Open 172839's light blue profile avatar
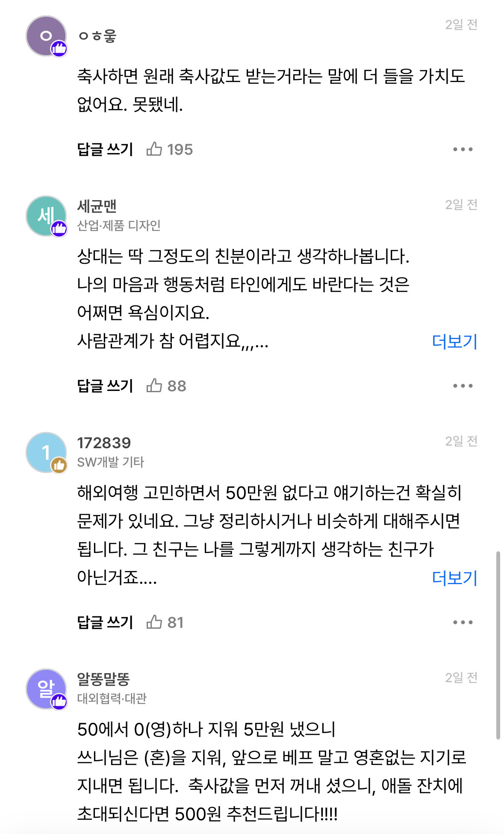Image resolution: width=504 pixels, height=834 pixels. click(46, 452)
